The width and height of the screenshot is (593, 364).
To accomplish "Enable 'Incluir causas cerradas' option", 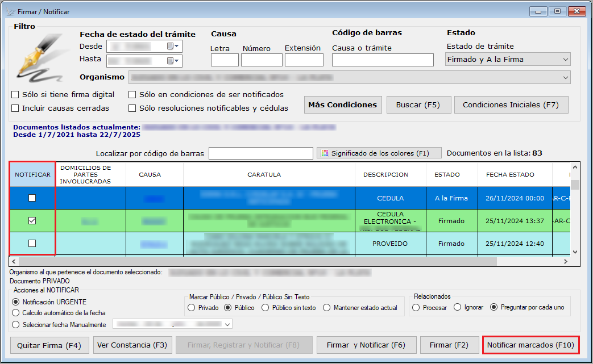I will pos(15,108).
